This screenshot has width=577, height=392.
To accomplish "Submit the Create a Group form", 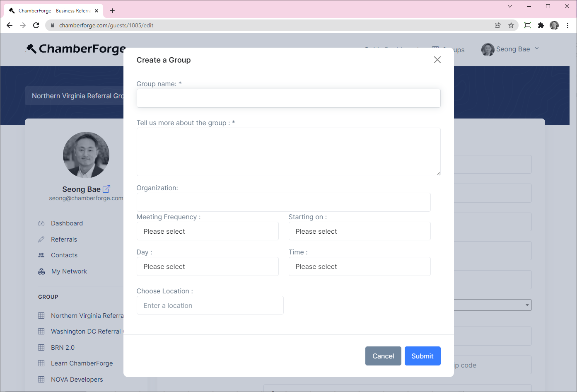I will 422,356.
